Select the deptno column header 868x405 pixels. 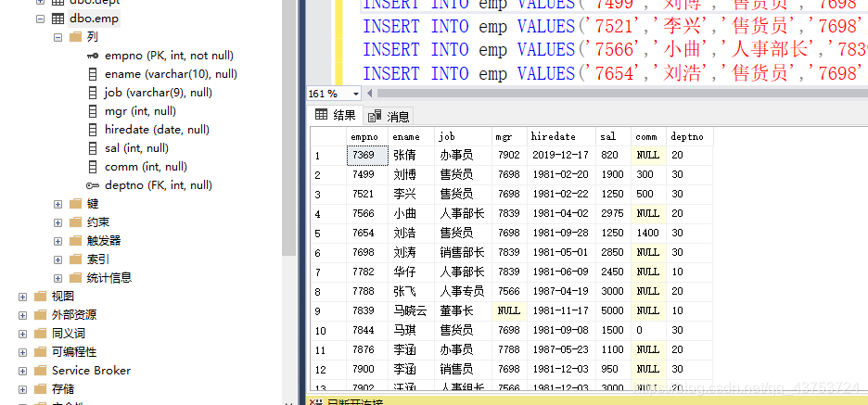tap(689, 136)
